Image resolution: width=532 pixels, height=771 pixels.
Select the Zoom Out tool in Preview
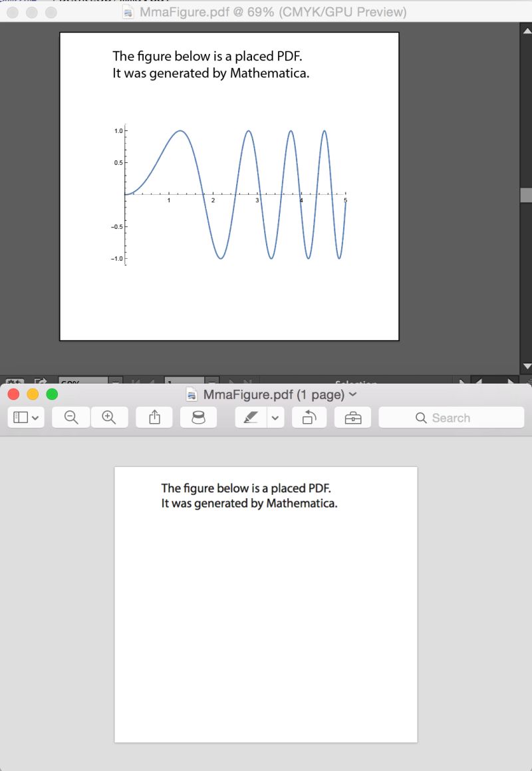coord(70,417)
